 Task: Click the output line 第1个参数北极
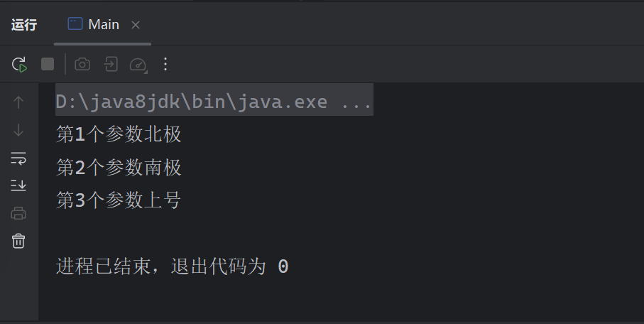[119, 134]
